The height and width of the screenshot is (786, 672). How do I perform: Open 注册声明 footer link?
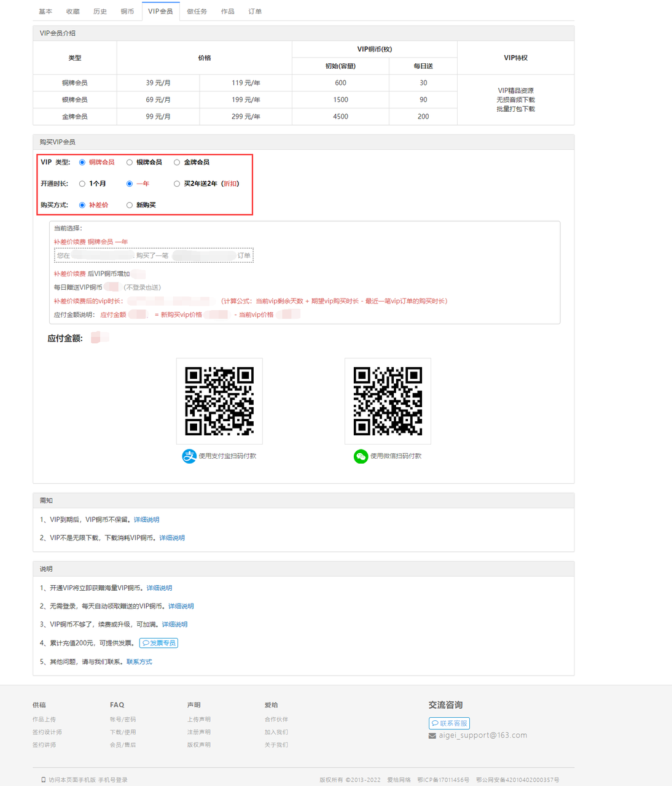point(199,733)
